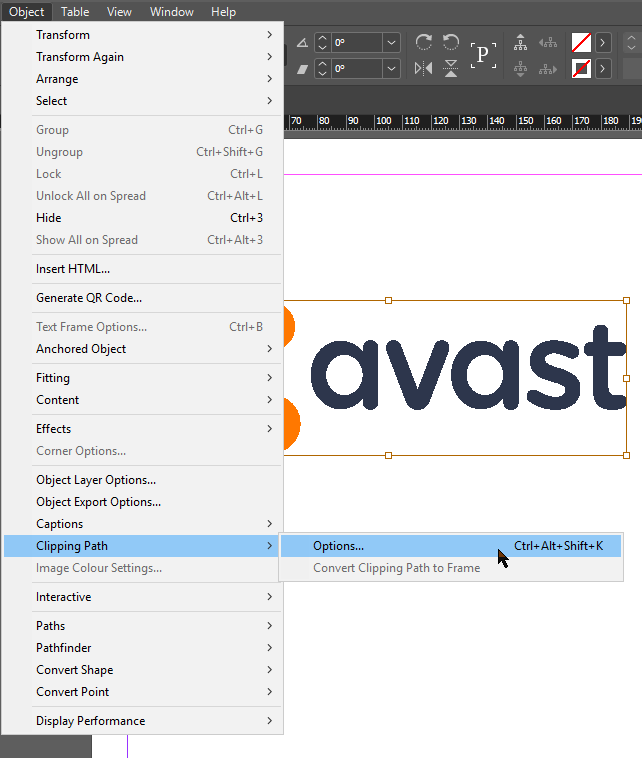The height and width of the screenshot is (758, 642).
Task: Expand the Select submenu
Action: point(142,101)
